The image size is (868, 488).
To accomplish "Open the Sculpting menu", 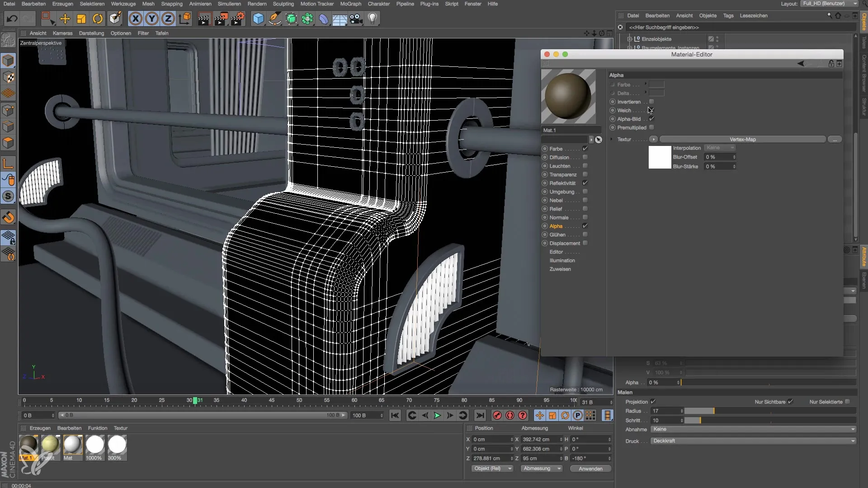I will 283,4.
